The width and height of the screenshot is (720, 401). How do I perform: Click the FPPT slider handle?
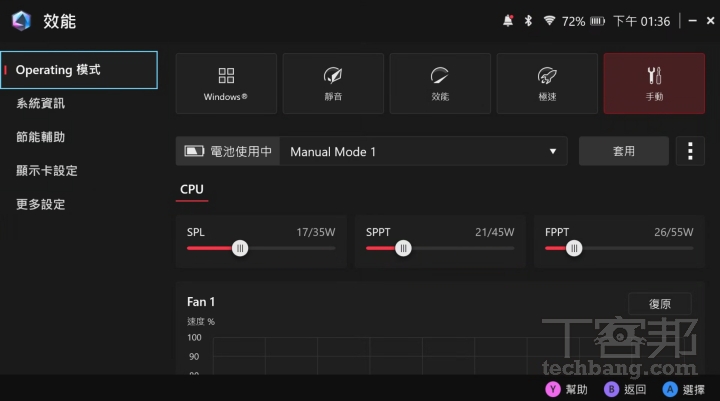pos(574,249)
